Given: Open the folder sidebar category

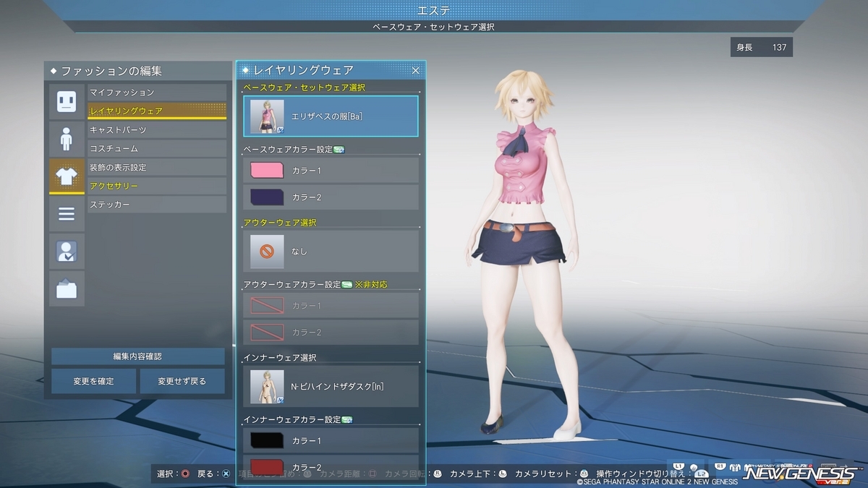Looking at the screenshot, I should (67, 289).
